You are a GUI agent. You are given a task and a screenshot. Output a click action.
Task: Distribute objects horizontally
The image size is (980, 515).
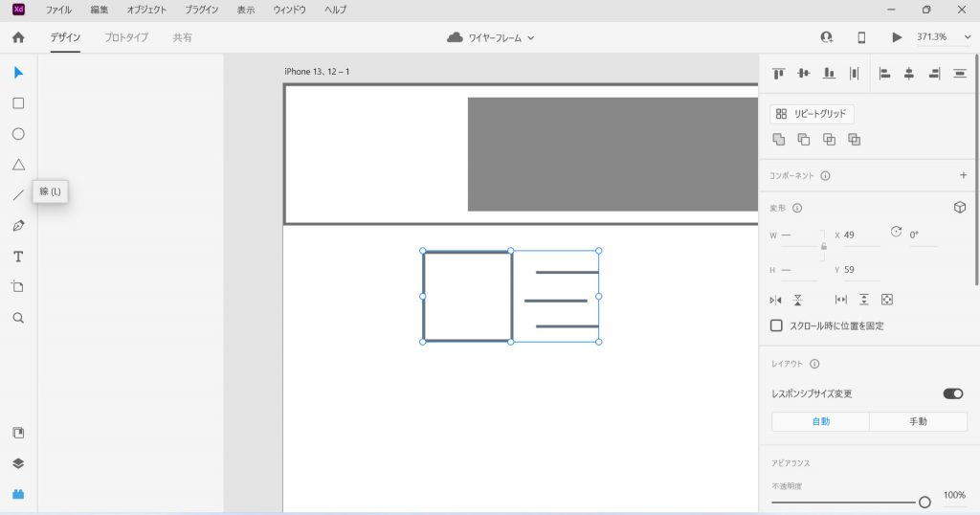[x=855, y=73]
